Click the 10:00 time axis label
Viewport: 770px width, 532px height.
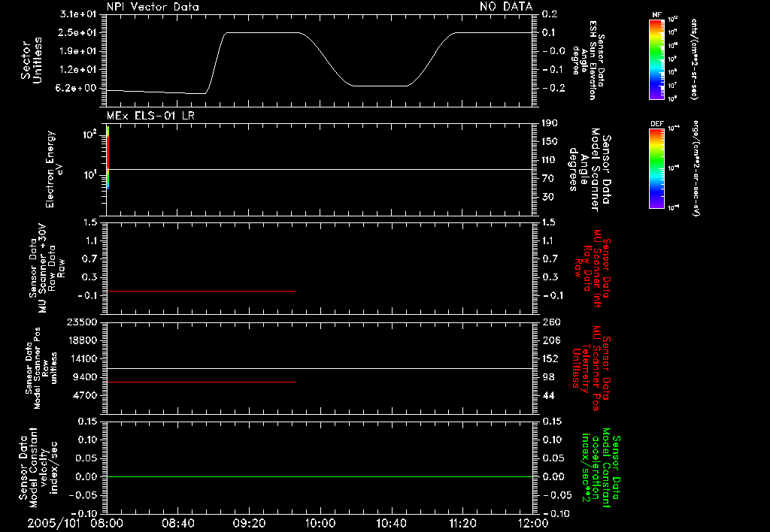tap(320, 523)
